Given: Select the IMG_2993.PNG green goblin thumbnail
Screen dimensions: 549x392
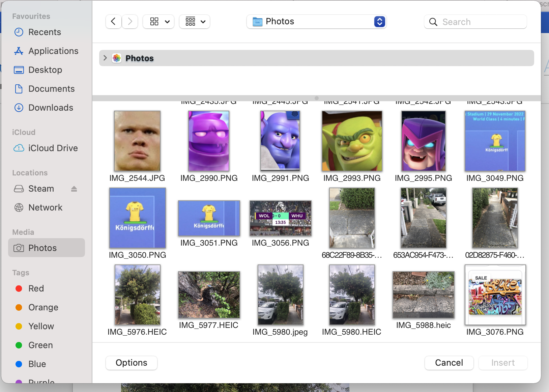Looking at the screenshot, I should tap(352, 141).
